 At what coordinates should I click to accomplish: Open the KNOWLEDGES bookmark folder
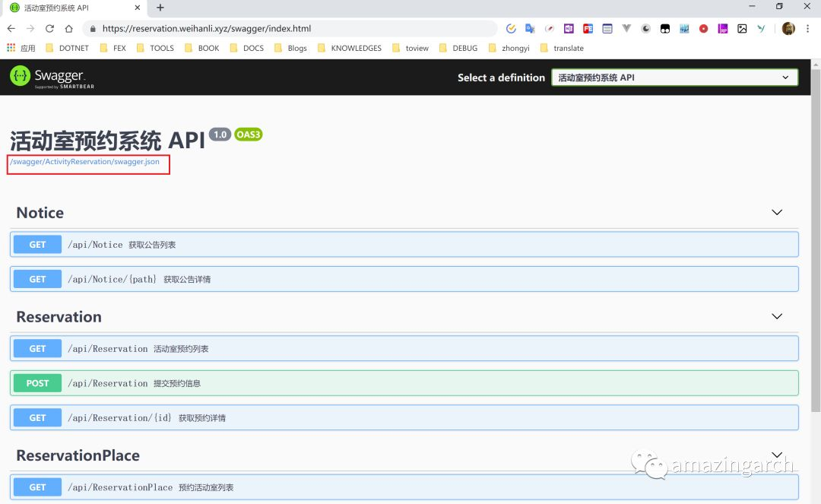(x=350, y=48)
